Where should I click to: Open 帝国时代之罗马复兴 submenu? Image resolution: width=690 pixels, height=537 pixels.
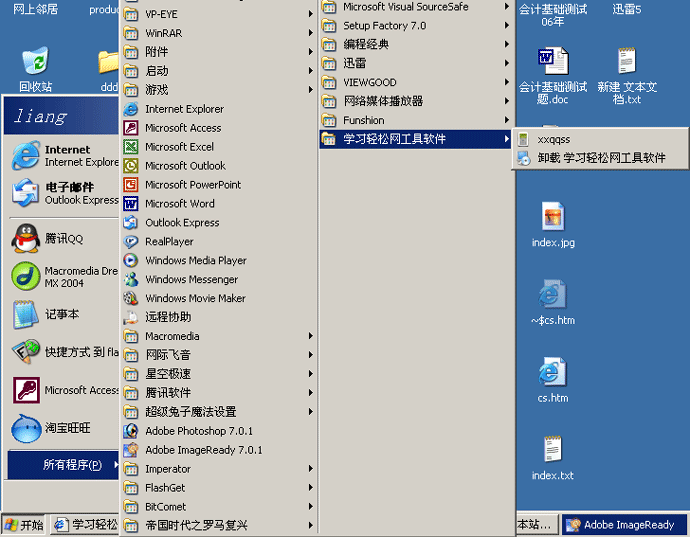(219, 525)
